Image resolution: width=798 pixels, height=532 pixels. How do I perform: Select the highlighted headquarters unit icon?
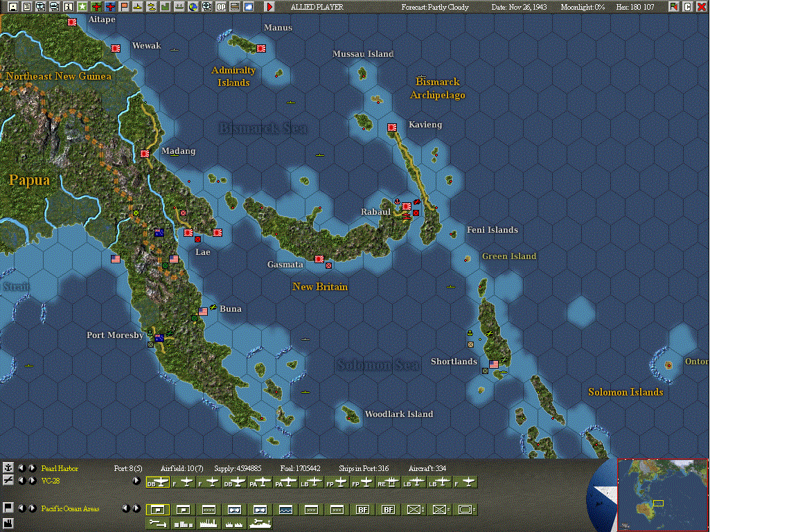point(158,509)
